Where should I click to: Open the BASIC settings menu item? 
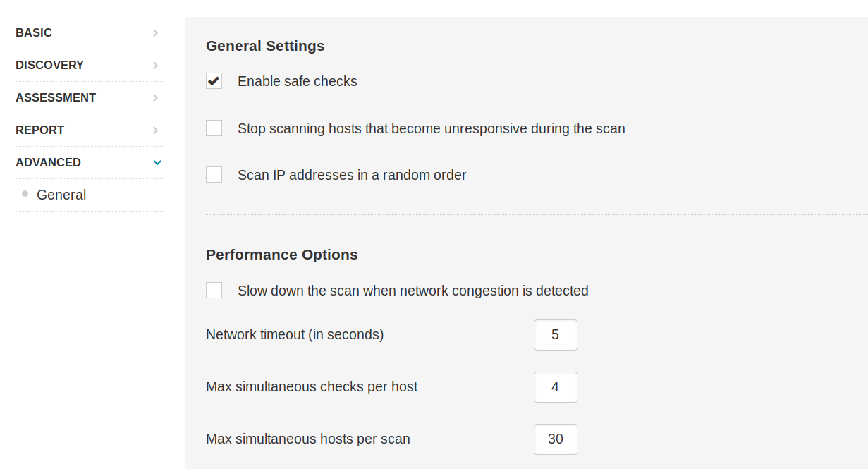(34, 33)
